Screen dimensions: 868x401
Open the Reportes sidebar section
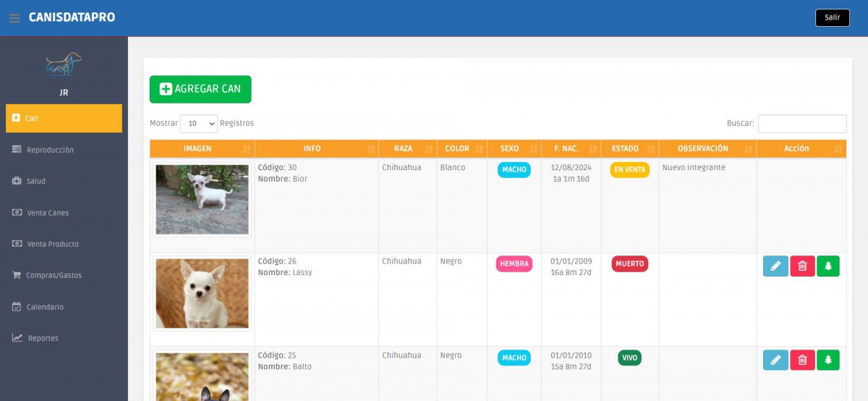coord(43,338)
